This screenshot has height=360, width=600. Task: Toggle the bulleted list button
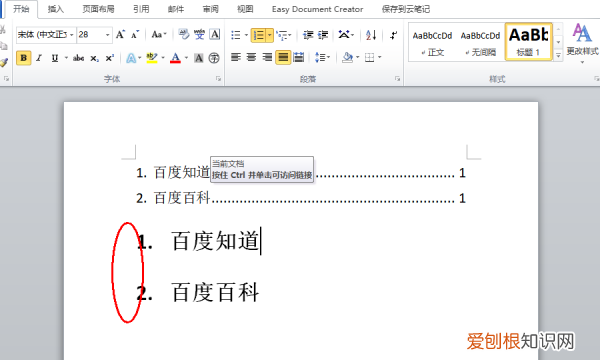pyautogui.click(x=236, y=35)
